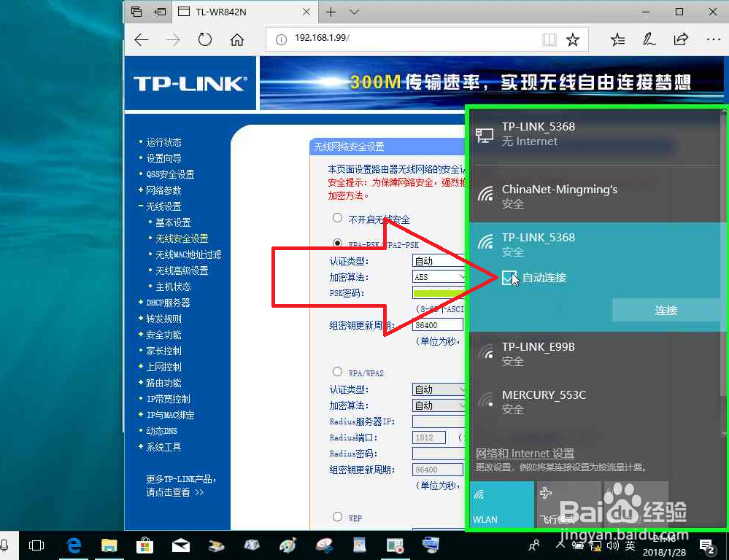Viewport: 729px width, 560px height.
Task: Open Snipping Tool on taskbar
Action: pos(324,545)
